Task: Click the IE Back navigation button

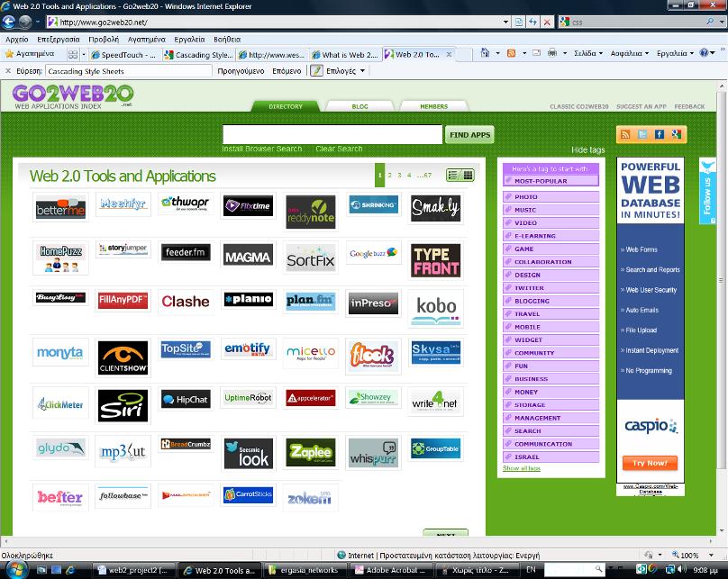Action: 9,22
